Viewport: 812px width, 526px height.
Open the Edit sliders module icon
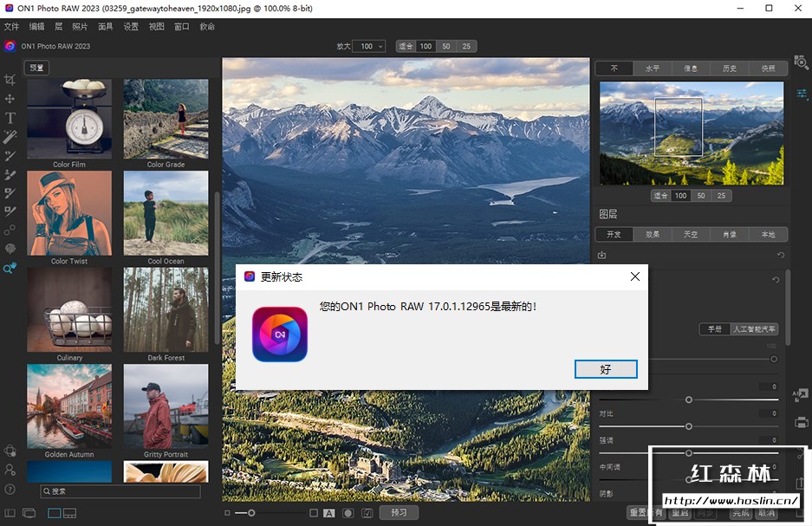click(801, 93)
